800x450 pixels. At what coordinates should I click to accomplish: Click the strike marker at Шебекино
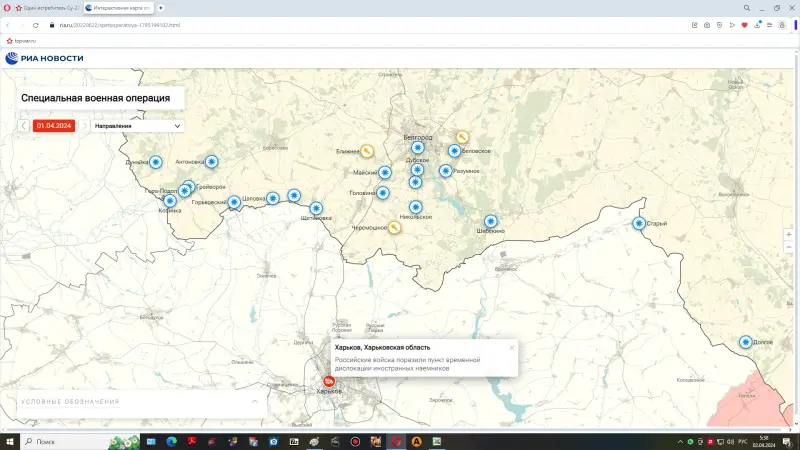(491, 221)
